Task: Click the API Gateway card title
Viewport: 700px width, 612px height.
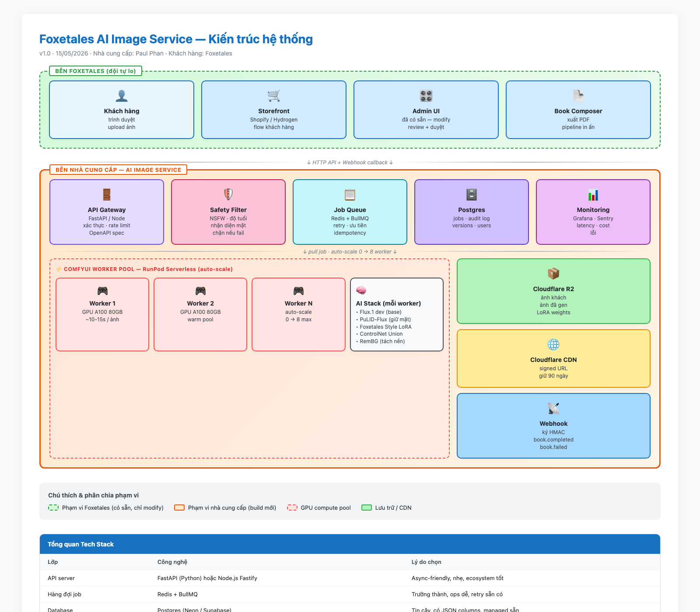Action: point(107,210)
